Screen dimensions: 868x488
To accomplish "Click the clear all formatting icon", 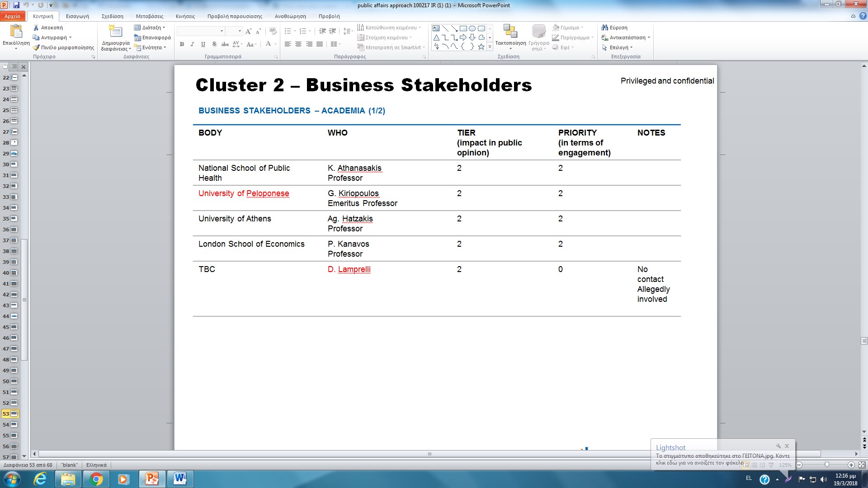I will [x=273, y=31].
